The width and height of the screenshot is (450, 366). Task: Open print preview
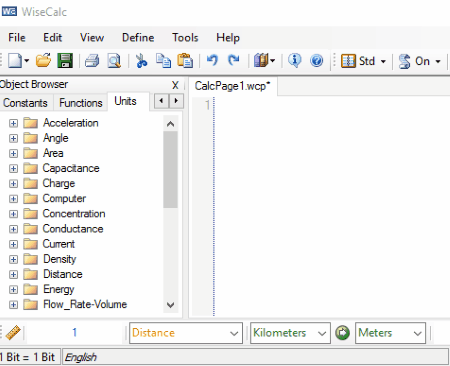[x=114, y=61]
